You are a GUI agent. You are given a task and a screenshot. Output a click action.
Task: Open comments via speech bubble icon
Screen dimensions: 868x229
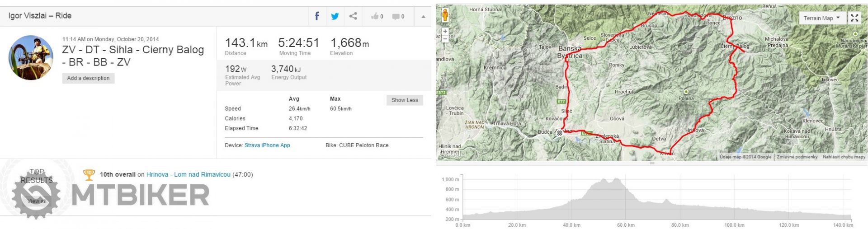[398, 17]
